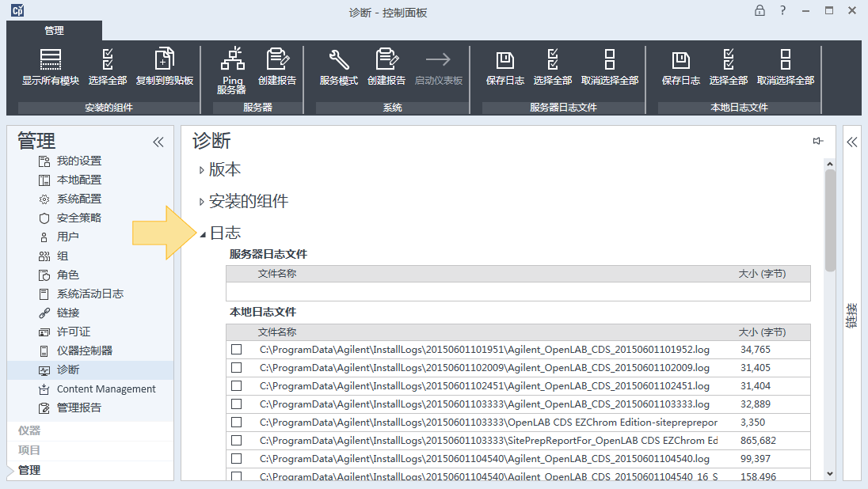
Task: Open Content Management in the sidebar
Action: (x=97, y=389)
